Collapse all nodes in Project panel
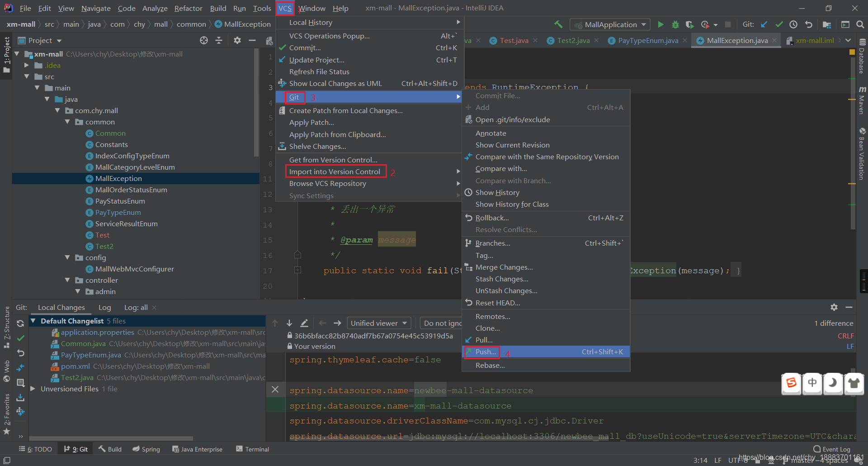The height and width of the screenshot is (466, 868). pyautogui.click(x=219, y=40)
